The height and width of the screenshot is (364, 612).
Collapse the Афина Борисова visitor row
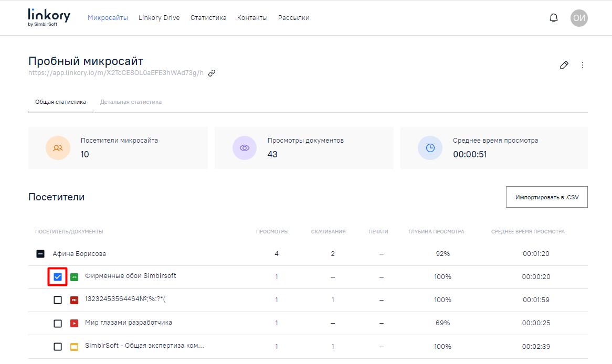click(x=40, y=254)
